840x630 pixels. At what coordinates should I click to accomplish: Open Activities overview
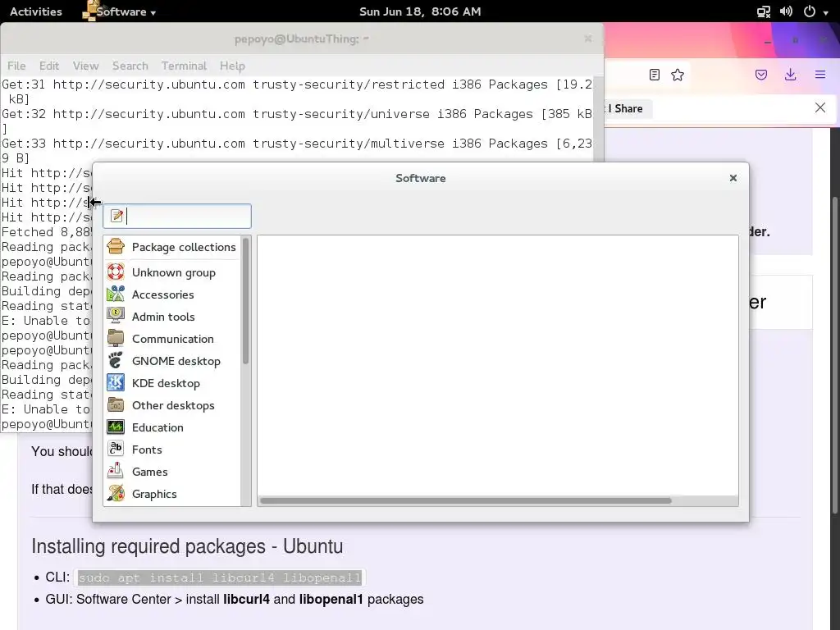click(36, 11)
